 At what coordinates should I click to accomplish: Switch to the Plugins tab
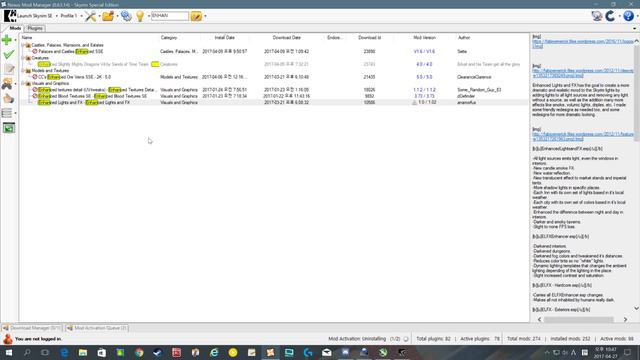[35, 28]
